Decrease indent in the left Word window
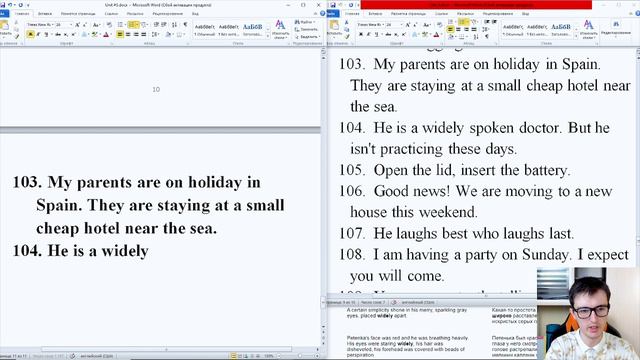 tap(156, 25)
